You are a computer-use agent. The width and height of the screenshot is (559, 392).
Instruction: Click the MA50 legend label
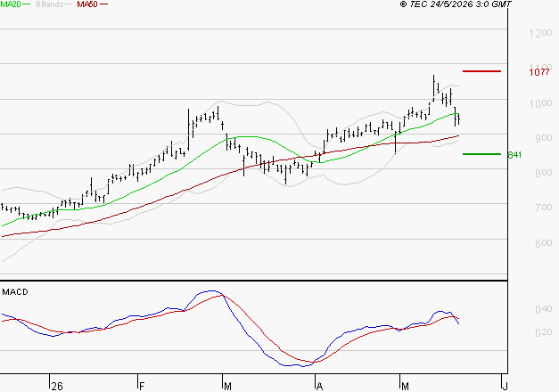click(87, 4)
